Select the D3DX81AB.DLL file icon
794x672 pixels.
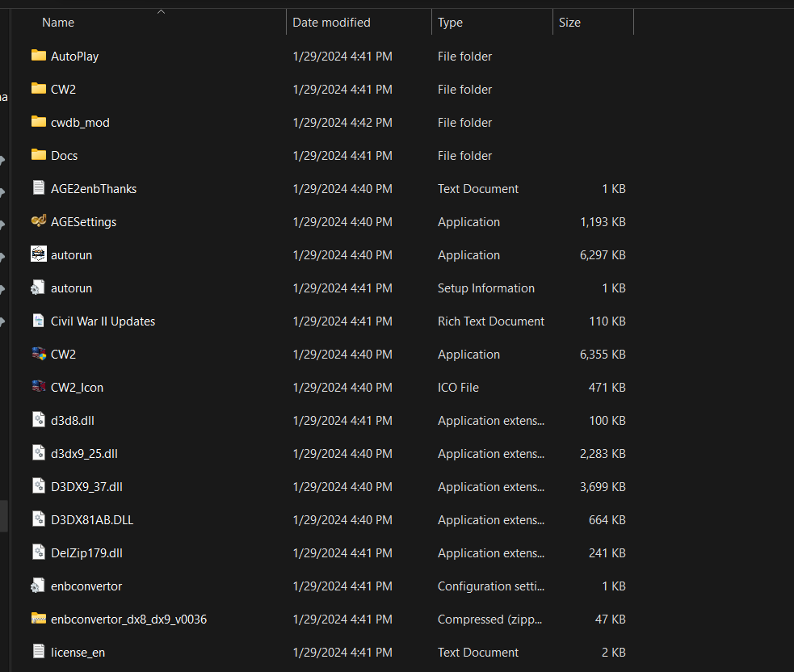point(39,519)
